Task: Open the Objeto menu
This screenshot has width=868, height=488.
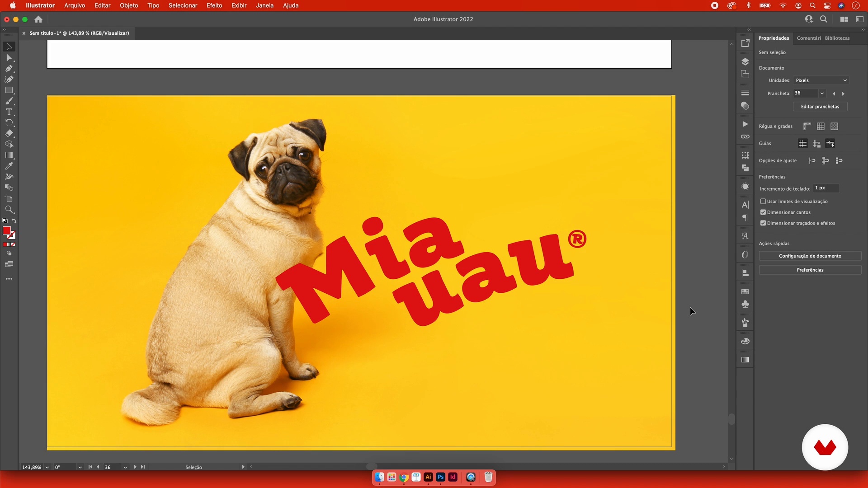Action: tap(129, 5)
